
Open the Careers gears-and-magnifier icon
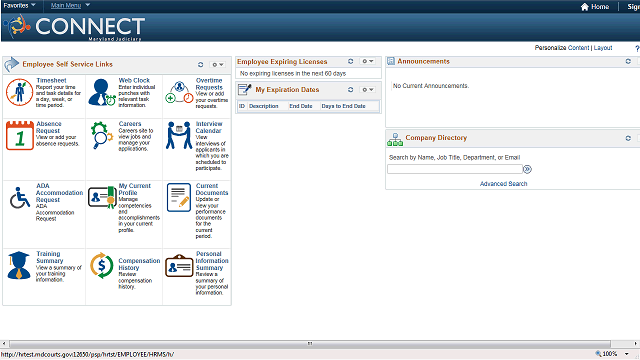[101, 136]
